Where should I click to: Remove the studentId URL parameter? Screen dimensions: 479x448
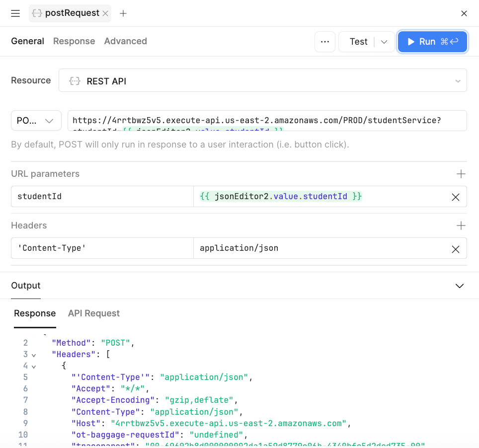click(455, 197)
